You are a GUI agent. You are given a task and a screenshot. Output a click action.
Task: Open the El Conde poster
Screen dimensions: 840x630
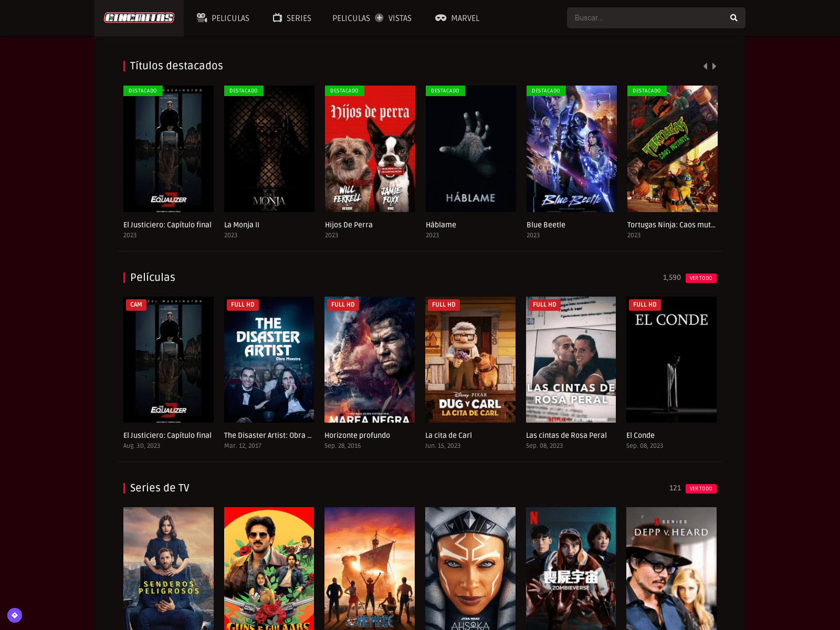[671, 360]
